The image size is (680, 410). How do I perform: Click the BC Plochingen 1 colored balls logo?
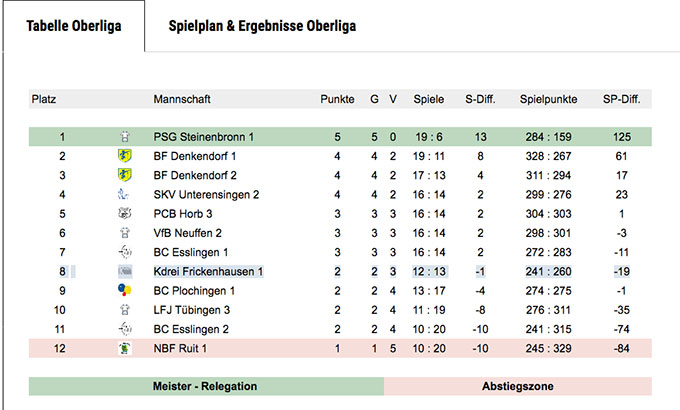click(125, 290)
